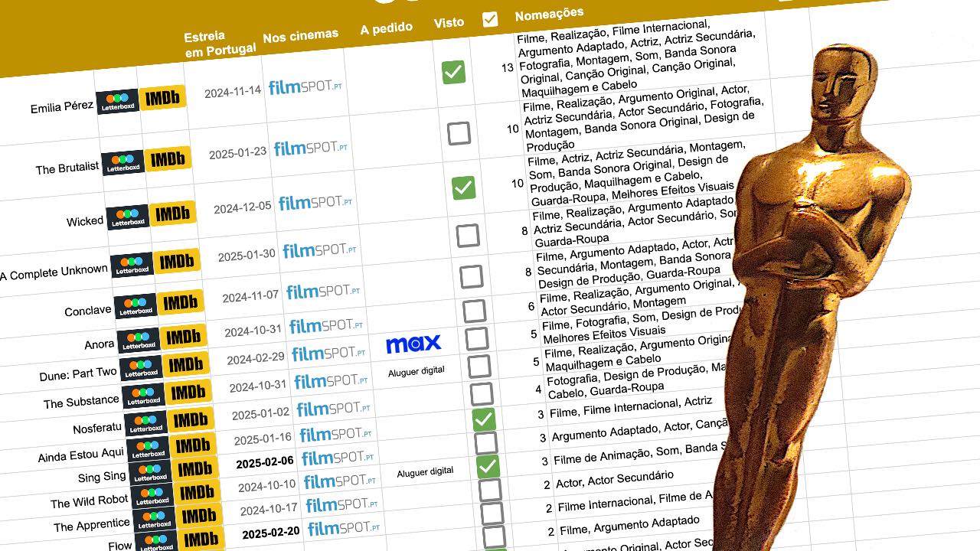Click the IMDb icon for The Brutalist
This screenshot has height=551, width=980.
click(x=168, y=159)
